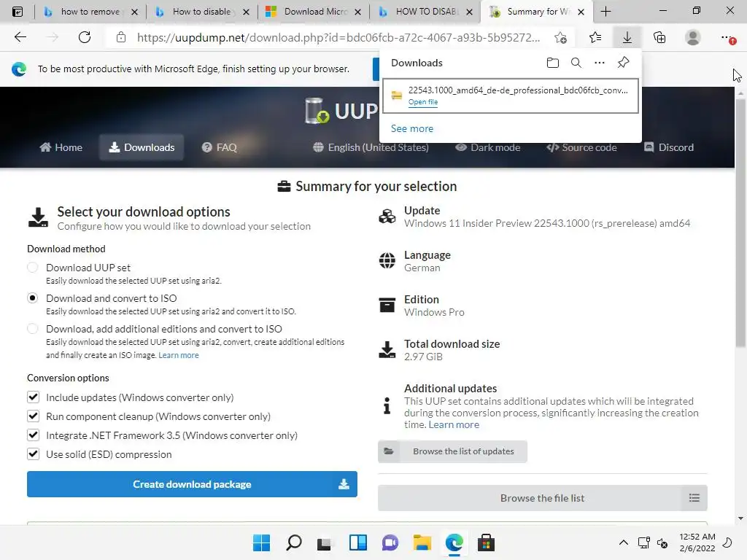Toggle Integrate .NET Framework 3.5 checkbox

[33, 435]
